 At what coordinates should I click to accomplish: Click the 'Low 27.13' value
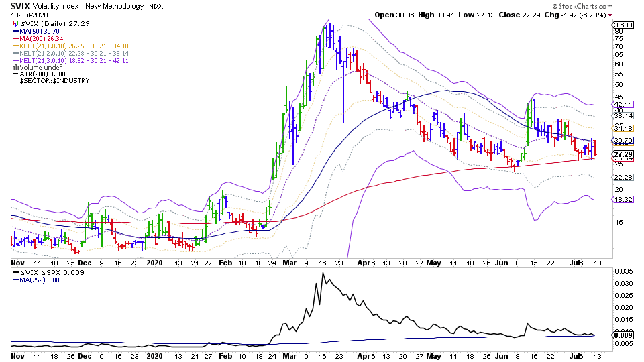point(476,15)
